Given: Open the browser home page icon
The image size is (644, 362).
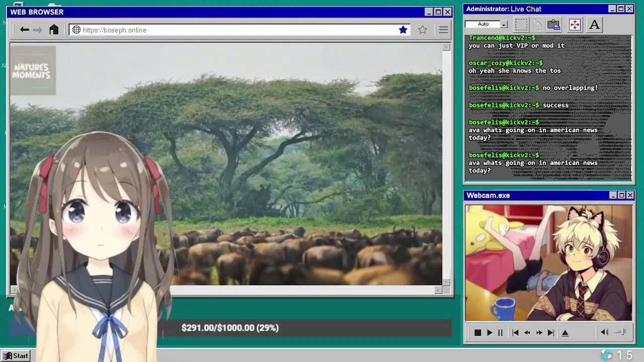Looking at the screenshot, I should [x=54, y=30].
